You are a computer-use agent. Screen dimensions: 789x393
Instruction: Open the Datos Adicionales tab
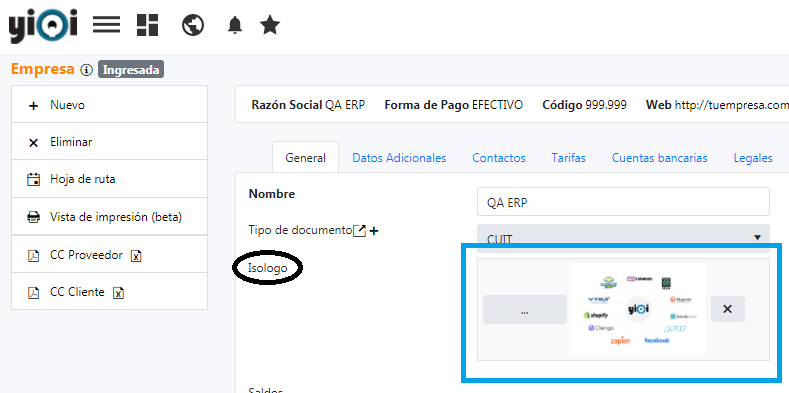(x=399, y=158)
